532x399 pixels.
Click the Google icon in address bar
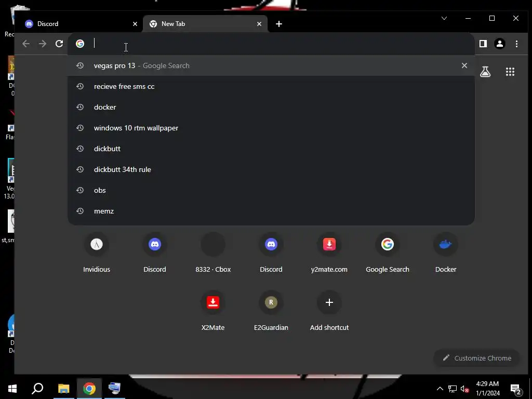80,44
